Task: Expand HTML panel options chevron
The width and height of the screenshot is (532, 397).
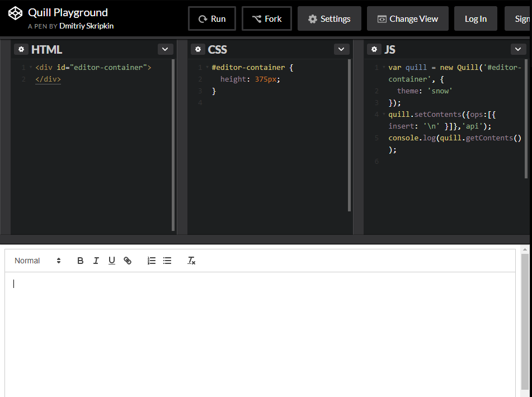Action: 165,50
